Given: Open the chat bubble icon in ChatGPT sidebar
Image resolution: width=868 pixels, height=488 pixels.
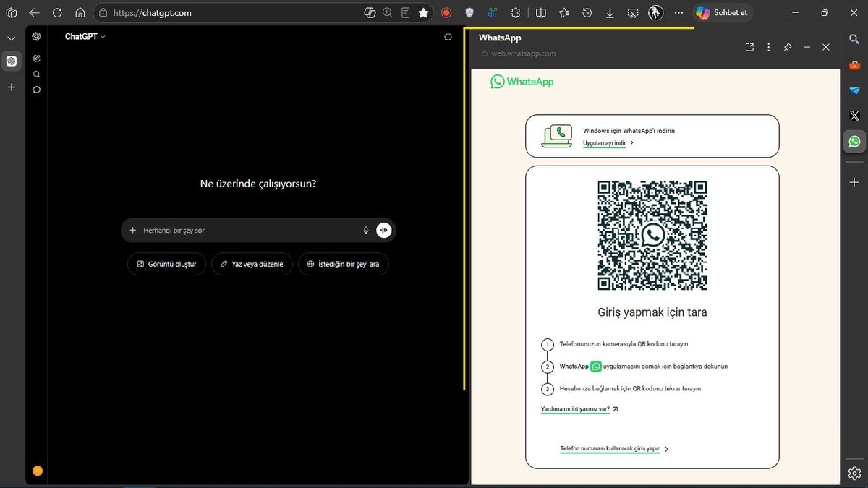Looking at the screenshot, I should 37,90.
